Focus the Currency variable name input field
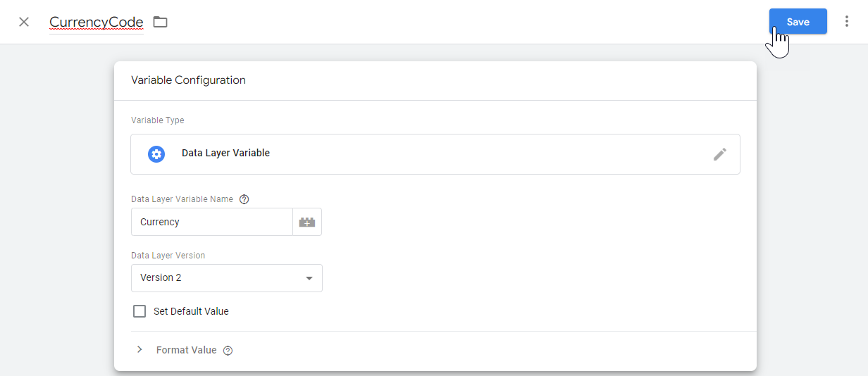 tap(211, 222)
